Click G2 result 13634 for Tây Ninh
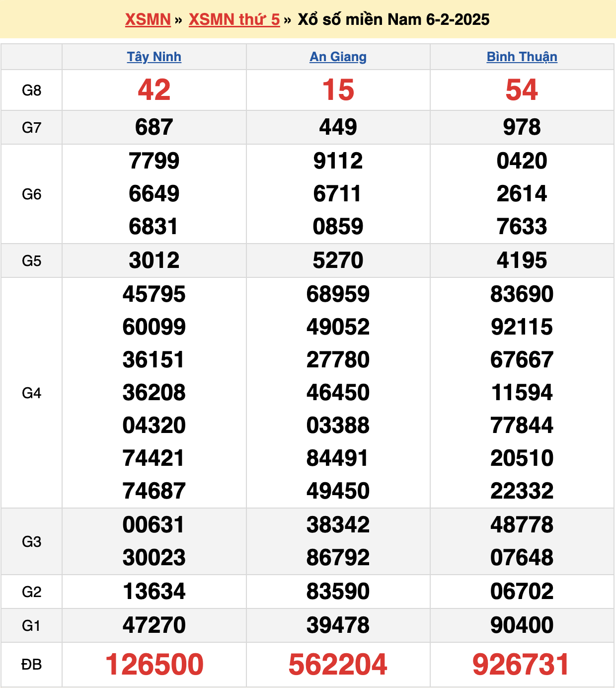 (x=154, y=592)
